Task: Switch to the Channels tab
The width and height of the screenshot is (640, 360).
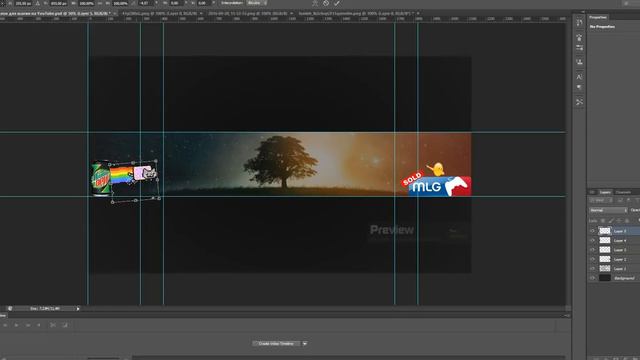Action: click(623, 192)
